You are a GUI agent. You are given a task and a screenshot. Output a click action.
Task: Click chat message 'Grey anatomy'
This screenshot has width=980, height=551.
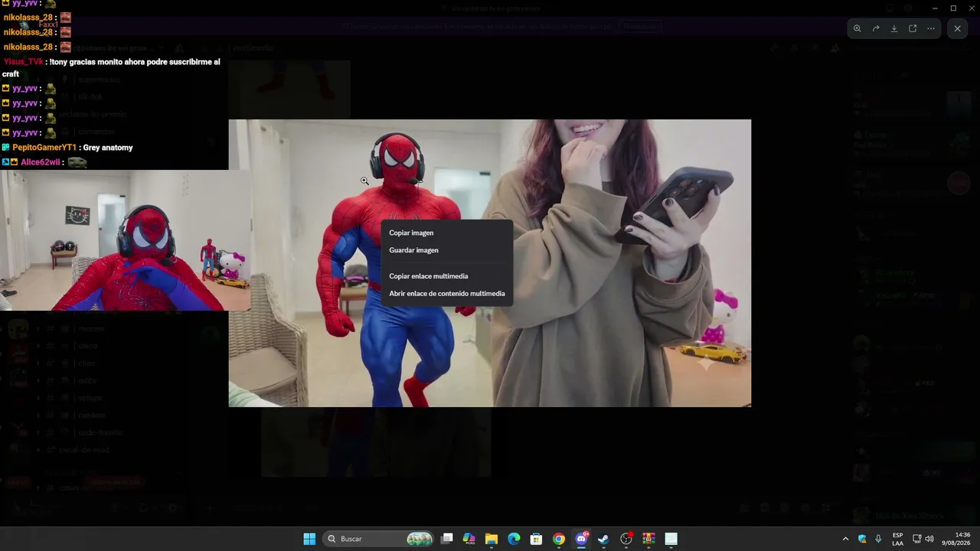coord(108,147)
